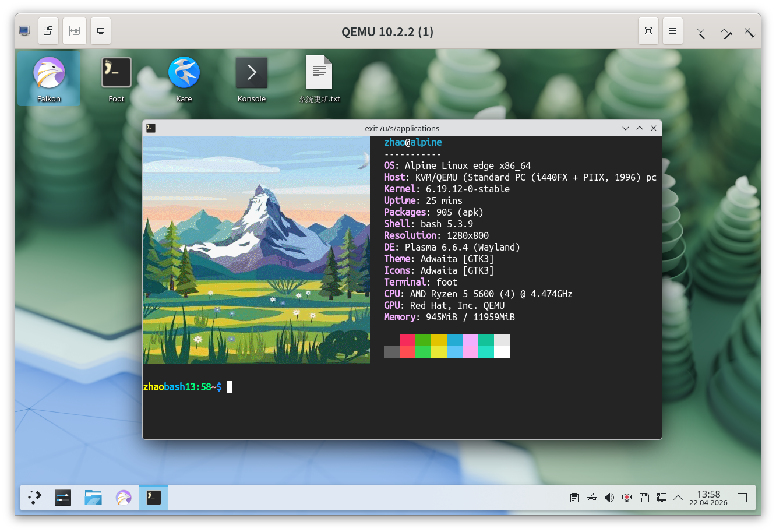Image resolution: width=776 pixels, height=532 pixels.
Task: Click the show desktop button in the panel
Action: coord(742,498)
